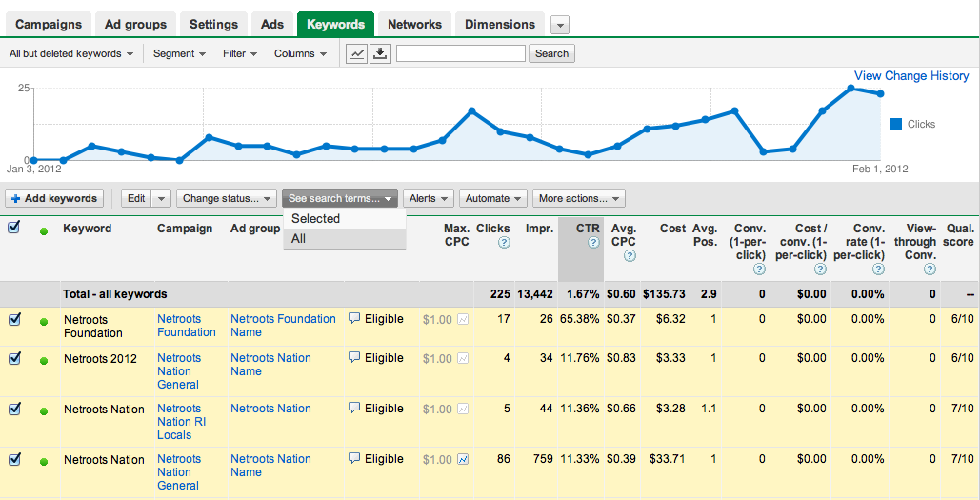Open Netroots Foundation Name ad group link
980x500 pixels.
283,326
